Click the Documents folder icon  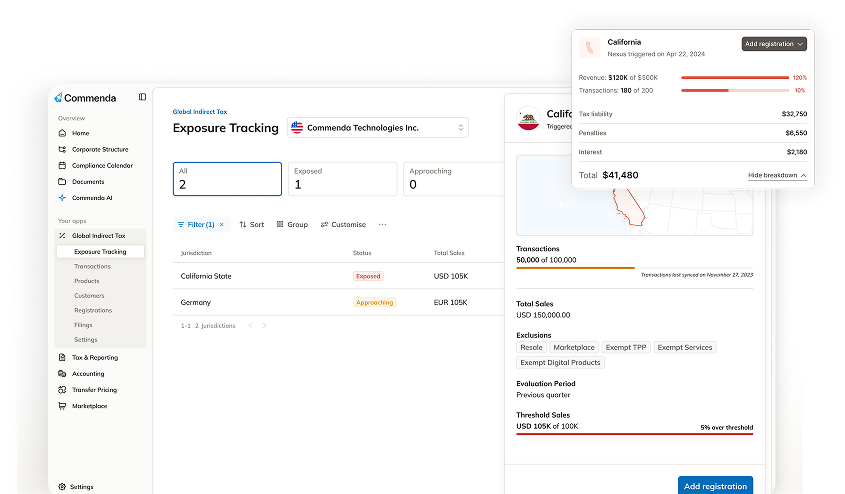pos(62,181)
